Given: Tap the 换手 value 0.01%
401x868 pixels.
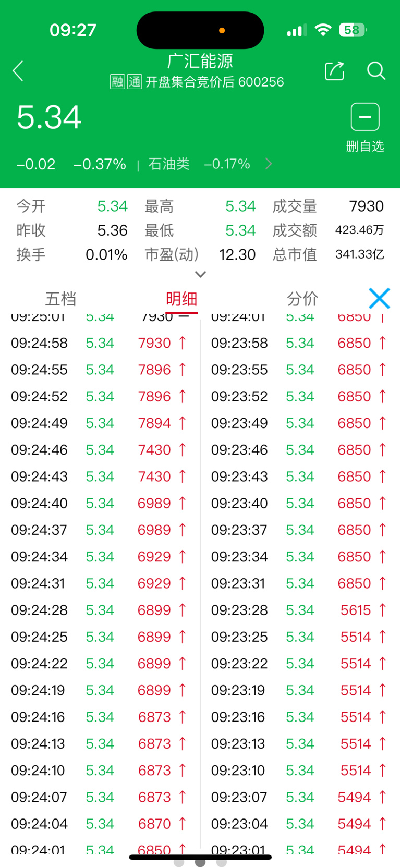Looking at the screenshot, I should pos(106,254).
